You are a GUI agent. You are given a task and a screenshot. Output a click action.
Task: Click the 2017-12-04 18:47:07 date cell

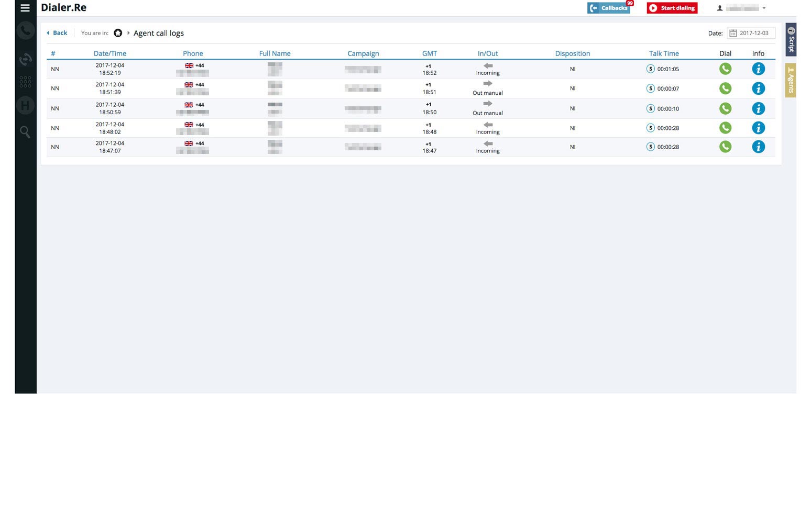pyautogui.click(x=110, y=147)
